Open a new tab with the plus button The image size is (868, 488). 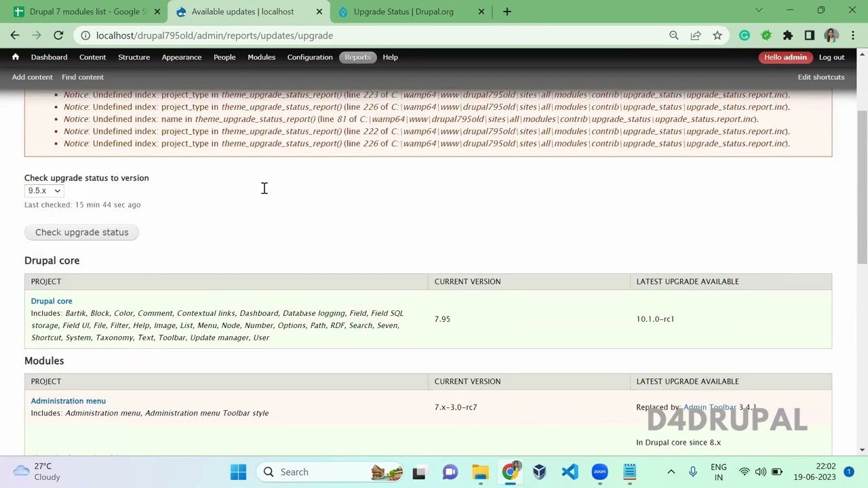(x=507, y=12)
